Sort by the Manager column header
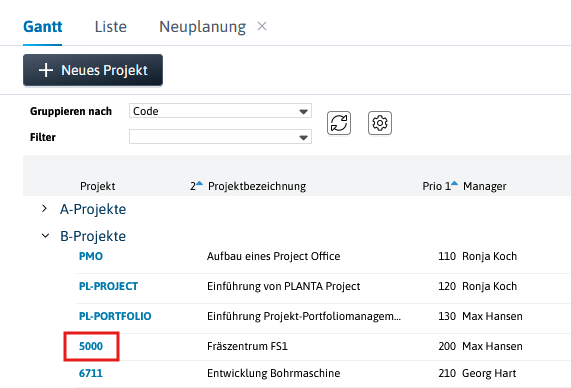The width and height of the screenshot is (571, 388). 484,186
